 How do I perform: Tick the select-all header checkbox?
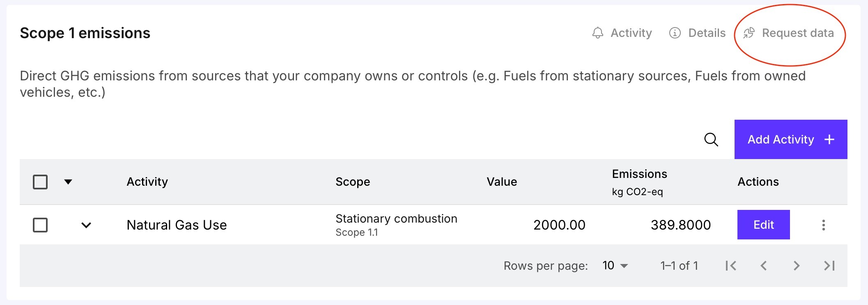(40, 182)
